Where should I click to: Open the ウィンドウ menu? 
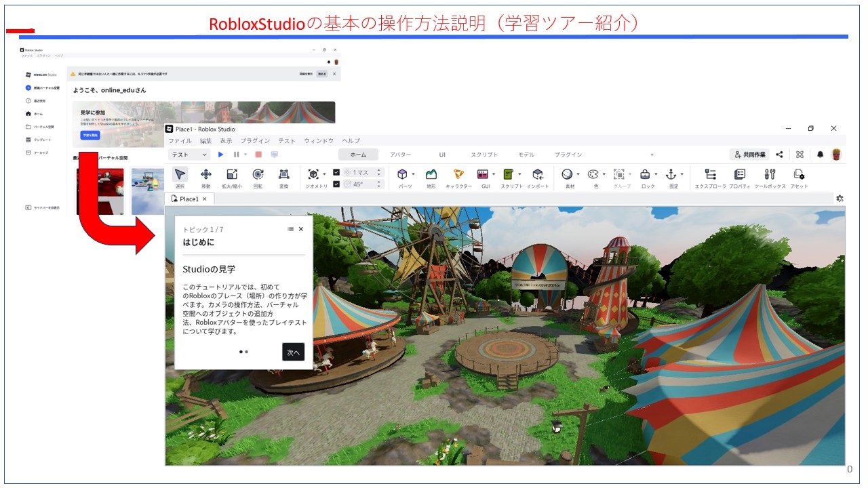(319, 141)
